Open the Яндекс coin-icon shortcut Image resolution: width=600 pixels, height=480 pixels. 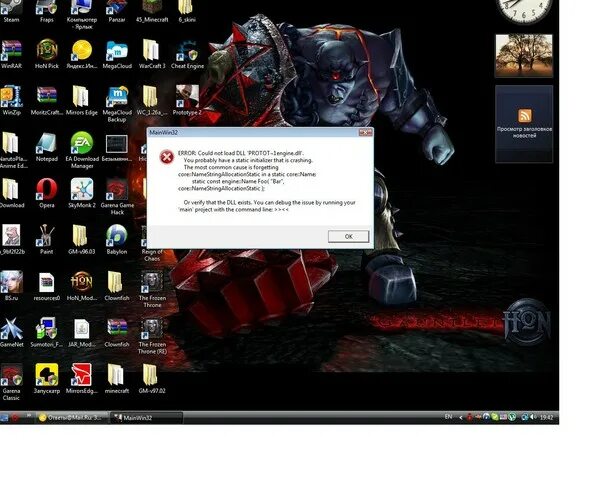point(82,54)
